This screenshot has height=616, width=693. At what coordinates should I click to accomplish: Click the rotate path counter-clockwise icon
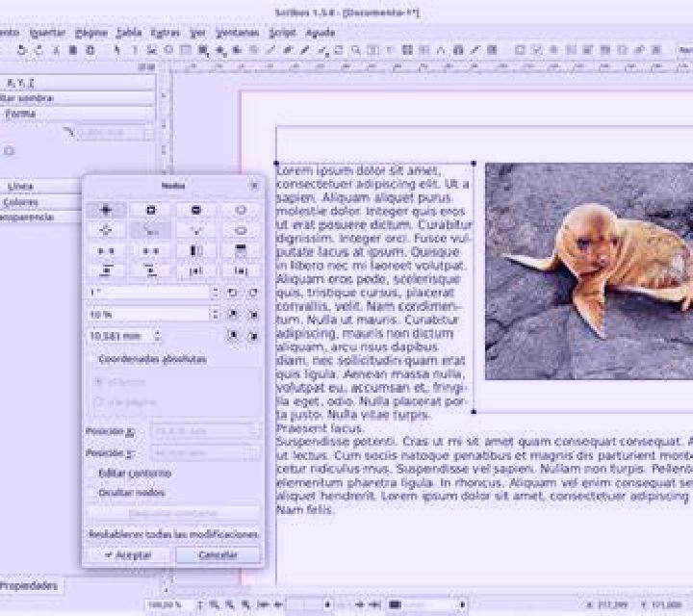[233, 293]
